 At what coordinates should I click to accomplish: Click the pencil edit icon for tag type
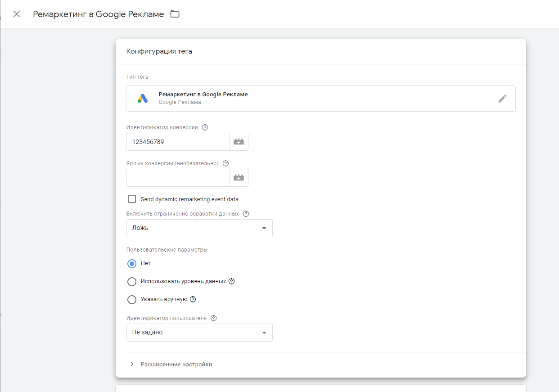click(x=502, y=99)
